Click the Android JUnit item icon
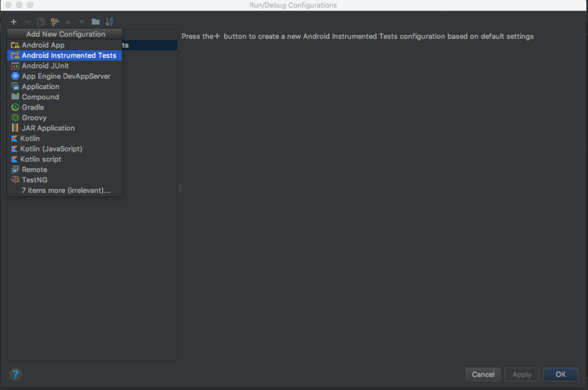588x390 pixels. 15,65
